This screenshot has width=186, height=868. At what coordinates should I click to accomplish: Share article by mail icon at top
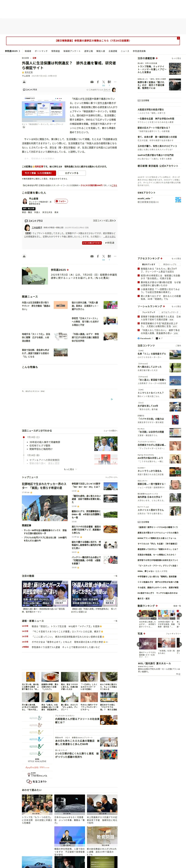tap(92, 82)
